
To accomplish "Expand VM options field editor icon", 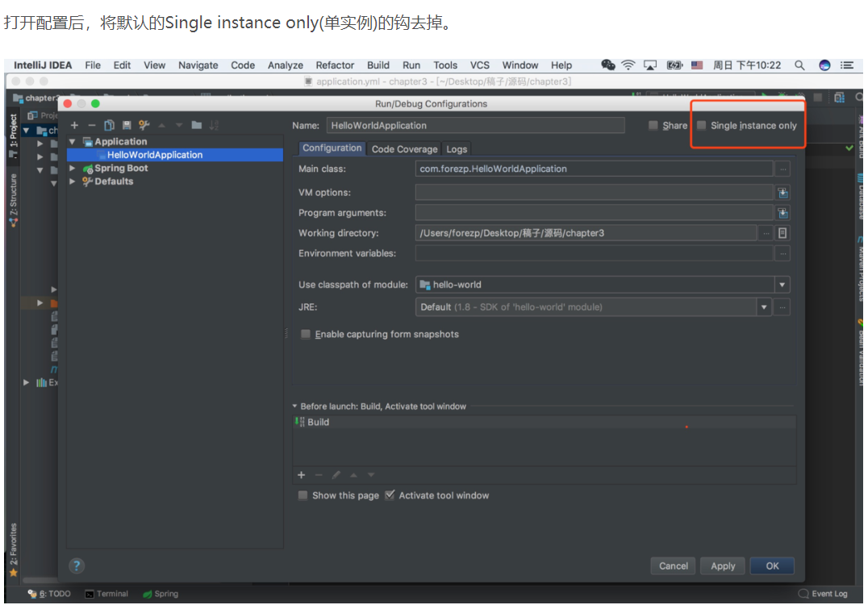I will [x=782, y=193].
